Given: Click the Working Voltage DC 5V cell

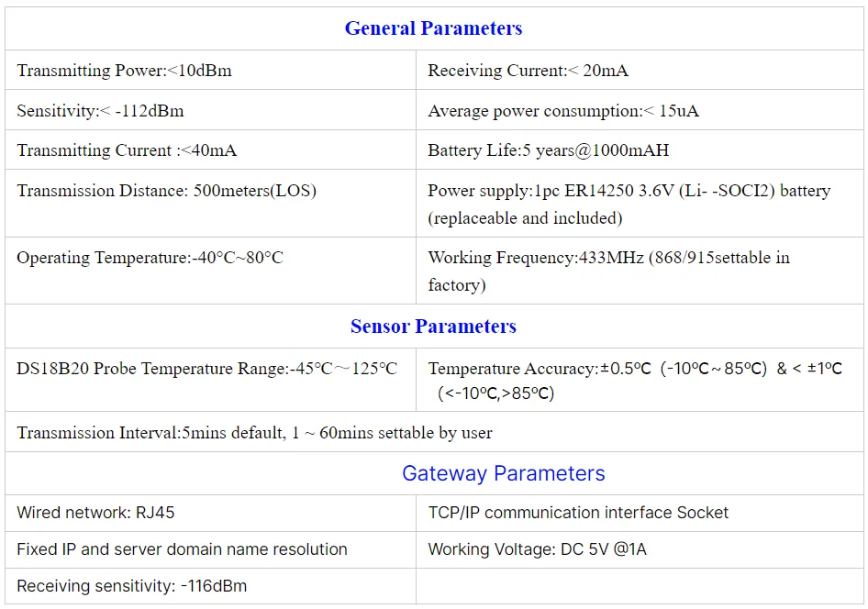Looking at the screenshot, I should pyautogui.click(x=537, y=549).
